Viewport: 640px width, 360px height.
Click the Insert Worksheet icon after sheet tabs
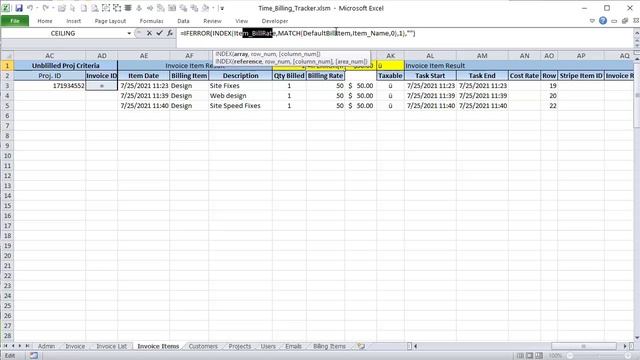[x=361, y=346]
